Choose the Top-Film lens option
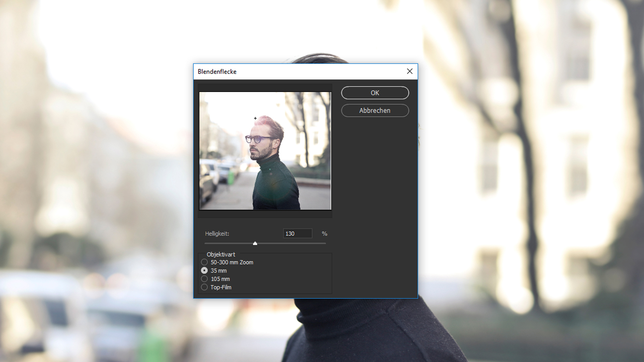644x362 pixels. 216,288
